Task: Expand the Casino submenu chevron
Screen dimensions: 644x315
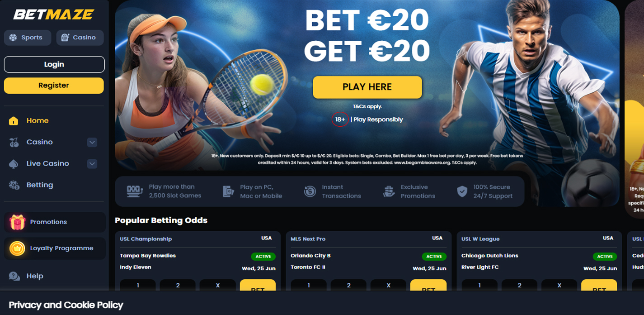Action: click(x=92, y=142)
